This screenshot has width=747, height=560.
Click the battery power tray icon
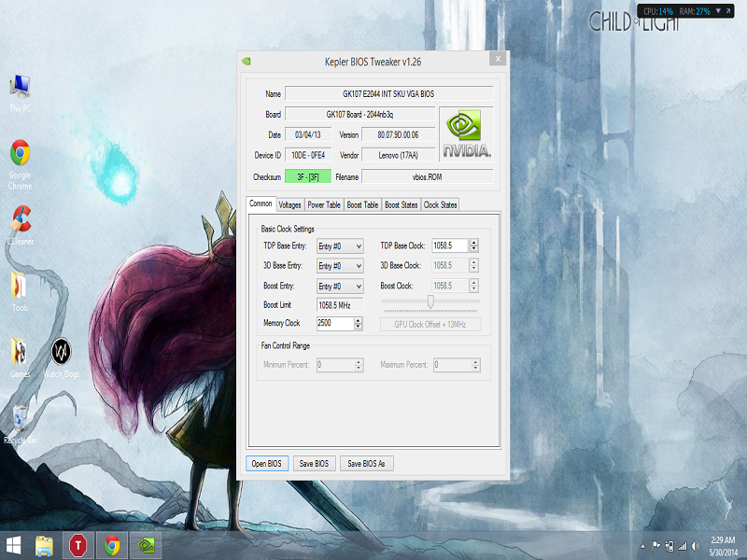pos(669,546)
